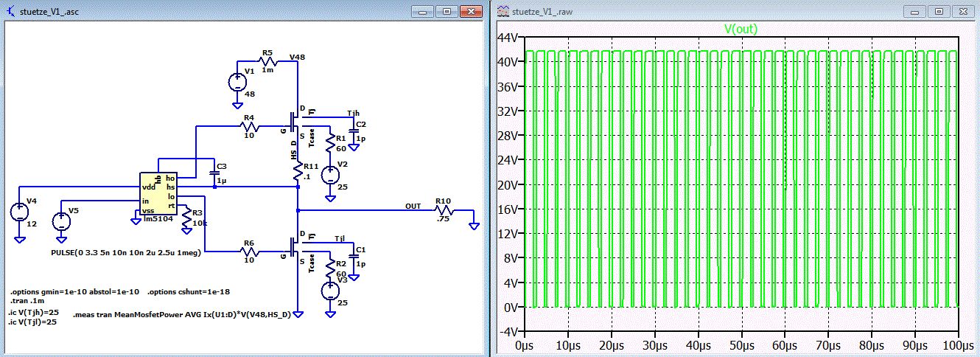The height and width of the screenshot is (357, 980).
Task: Click the stuetze_V1_.asc window title icon
Action: point(11,12)
